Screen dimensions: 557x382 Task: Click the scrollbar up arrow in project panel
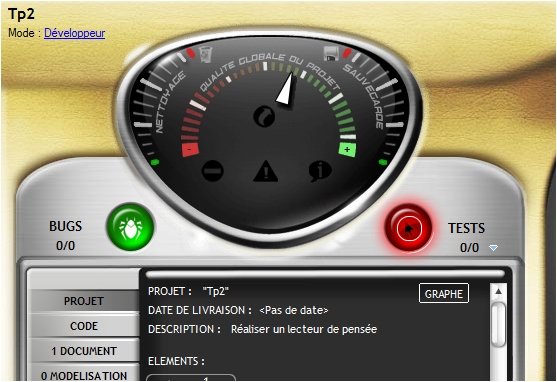click(498, 292)
